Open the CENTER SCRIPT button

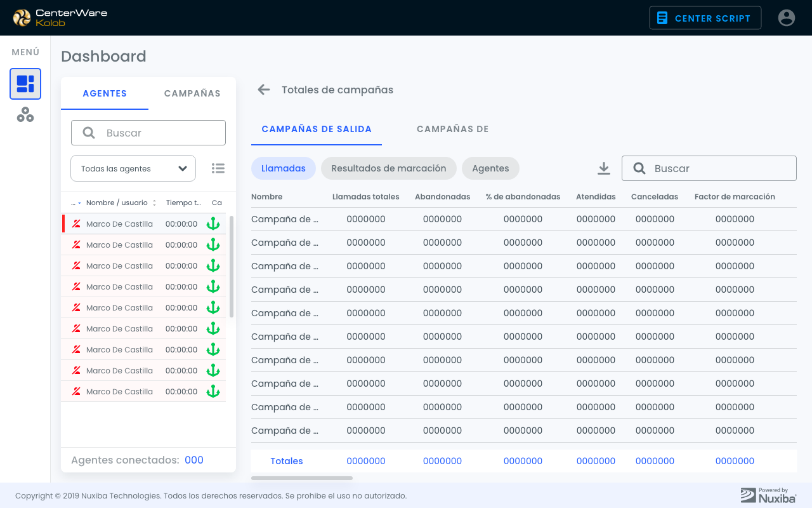click(705, 18)
